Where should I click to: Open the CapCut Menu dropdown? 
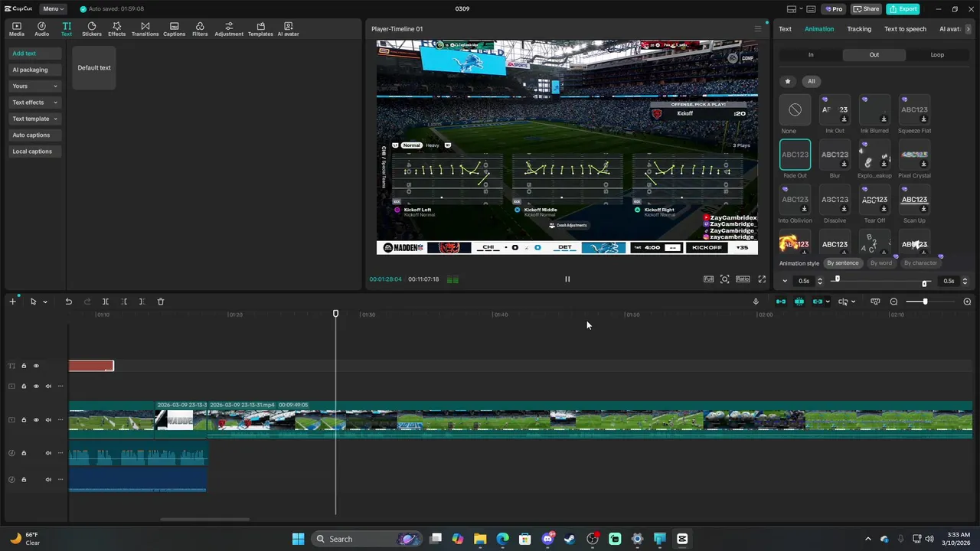pos(53,9)
